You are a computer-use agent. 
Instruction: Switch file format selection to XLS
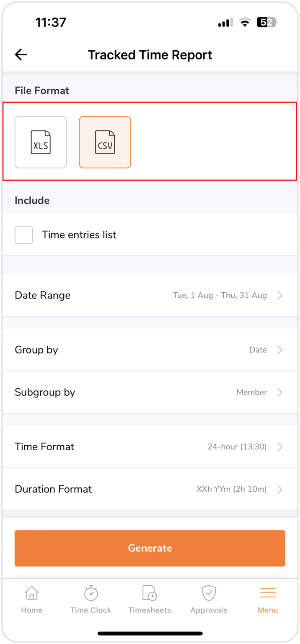coord(40,142)
